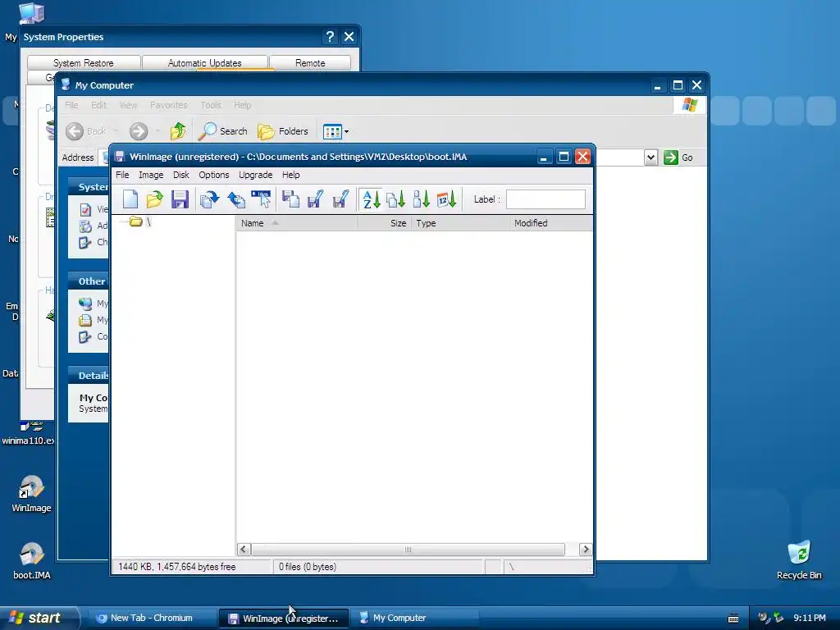Screen dimensions: 840x630
Task: Click the free space status bar text
Action: [177, 567]
